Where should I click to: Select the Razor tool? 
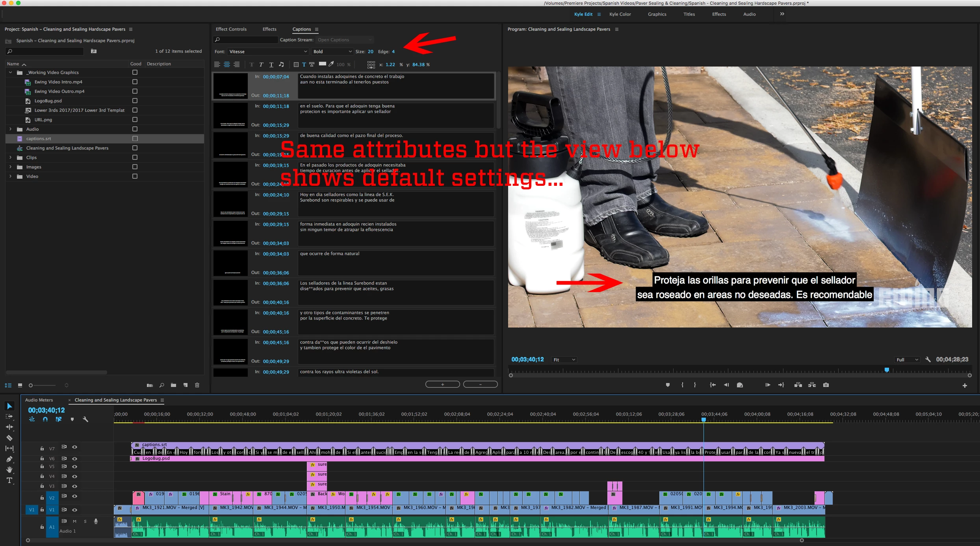(9, 438)
